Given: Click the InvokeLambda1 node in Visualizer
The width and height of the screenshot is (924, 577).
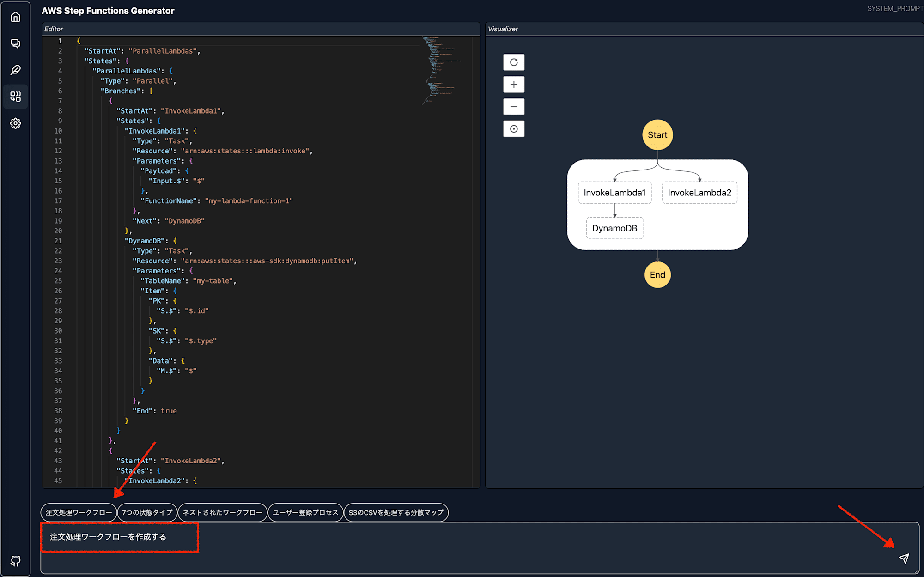Looking at the screenshot, I should tap(612, 193).
